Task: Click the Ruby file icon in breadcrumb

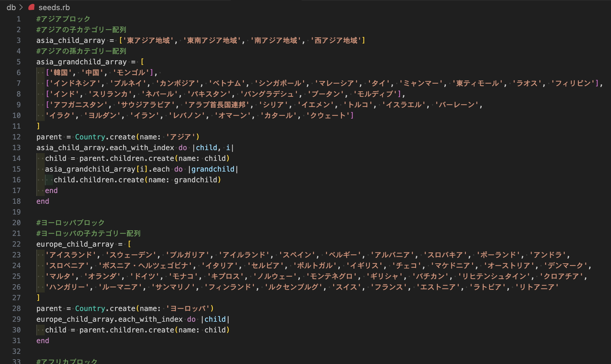Action: pos(32,7)
